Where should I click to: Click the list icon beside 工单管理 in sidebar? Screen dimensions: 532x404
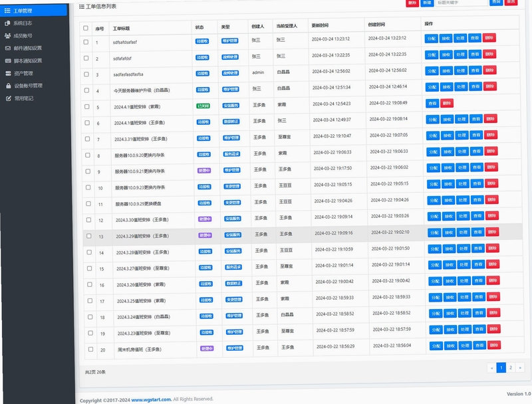pyautogui.click(x=7, y=11)
